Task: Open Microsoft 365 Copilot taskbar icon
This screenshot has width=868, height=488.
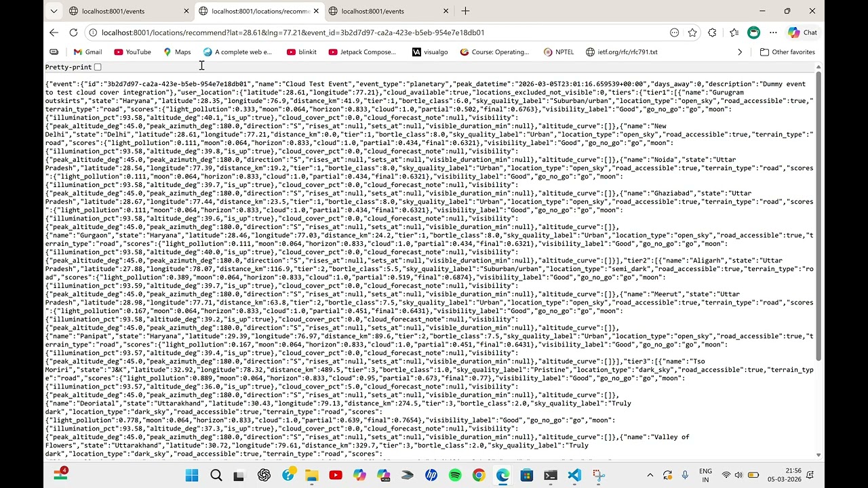Action: (383, 475)
